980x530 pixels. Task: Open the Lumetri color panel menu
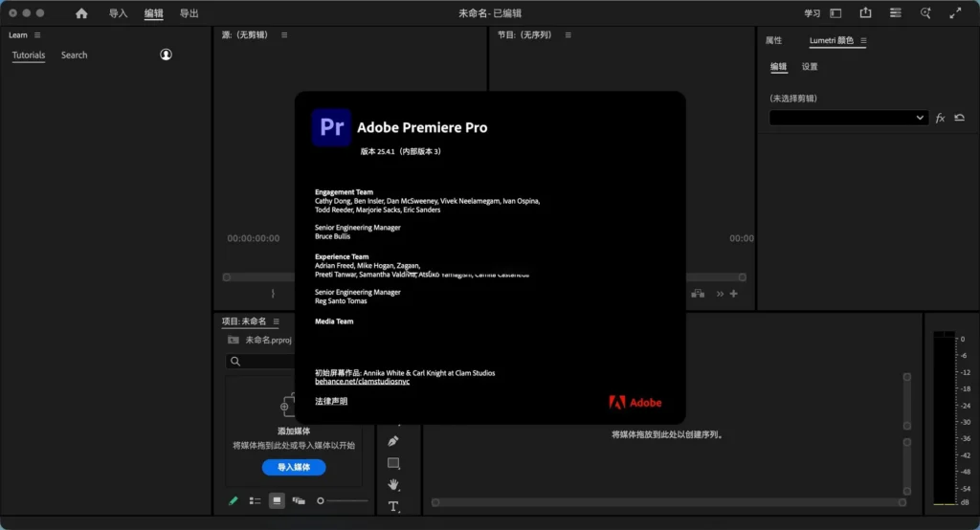click(x=863, y=40)
